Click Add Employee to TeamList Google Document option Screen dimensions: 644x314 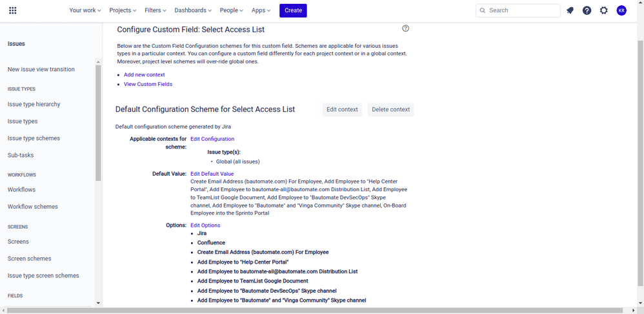pyautogui.click(x=252, y=281)
